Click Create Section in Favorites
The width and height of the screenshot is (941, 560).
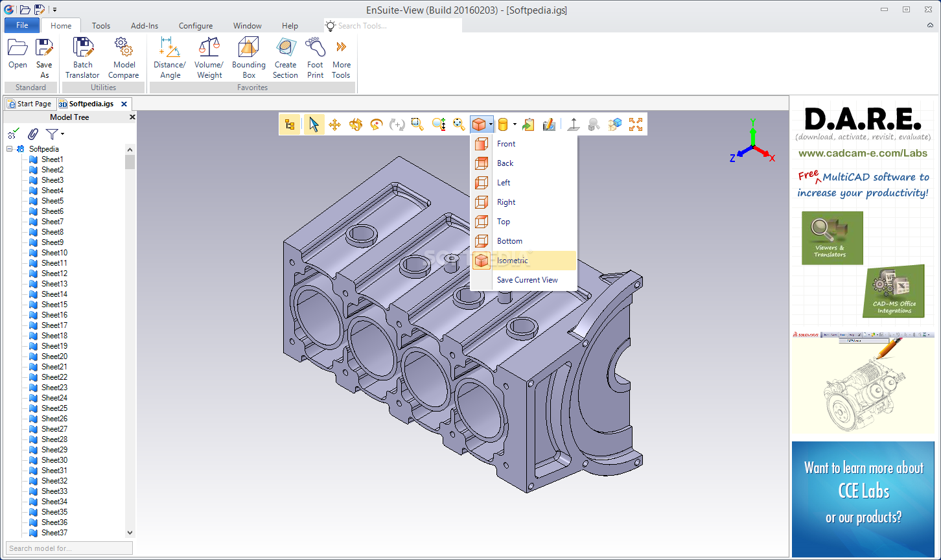point(285,58)
